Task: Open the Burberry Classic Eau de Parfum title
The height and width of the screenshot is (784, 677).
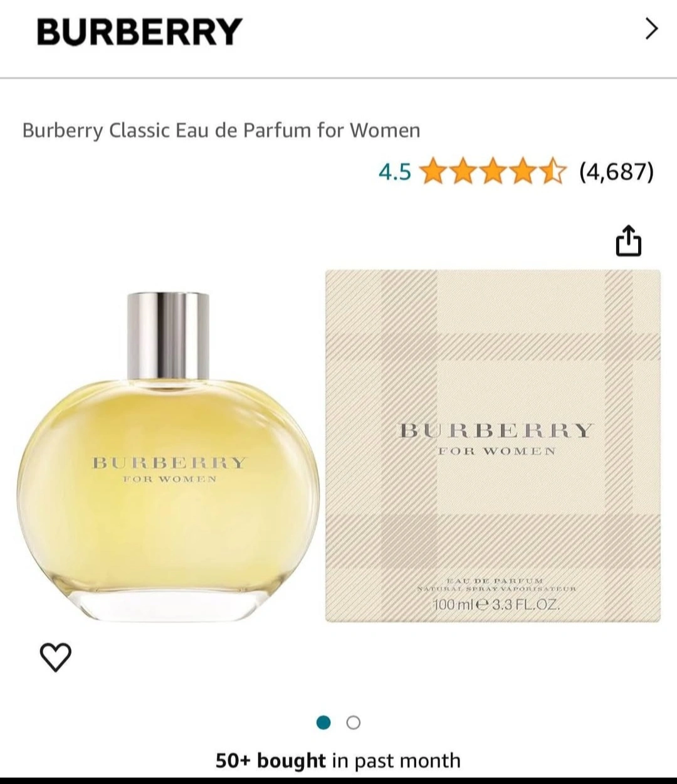Action: pos(221,130)
